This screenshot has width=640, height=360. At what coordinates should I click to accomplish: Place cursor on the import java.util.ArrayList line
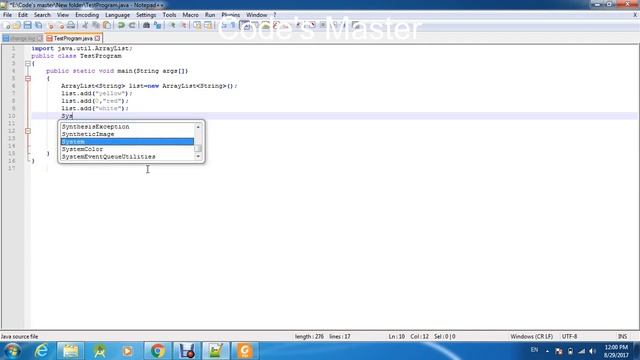[x=82, y=48]
